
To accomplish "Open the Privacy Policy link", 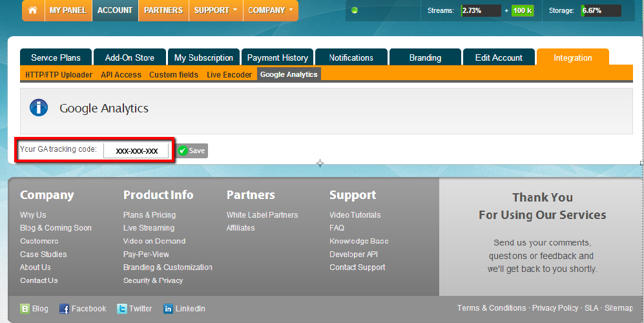I will [556, 308].
